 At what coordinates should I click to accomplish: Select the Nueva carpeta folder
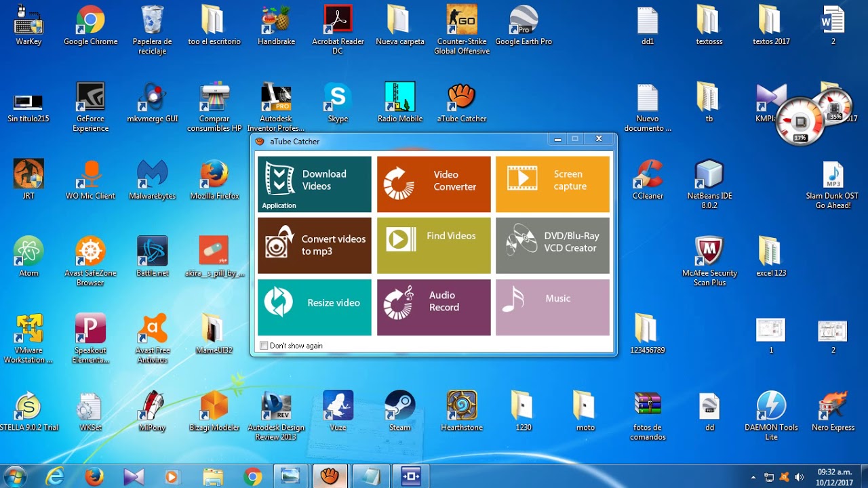[399, 26]
